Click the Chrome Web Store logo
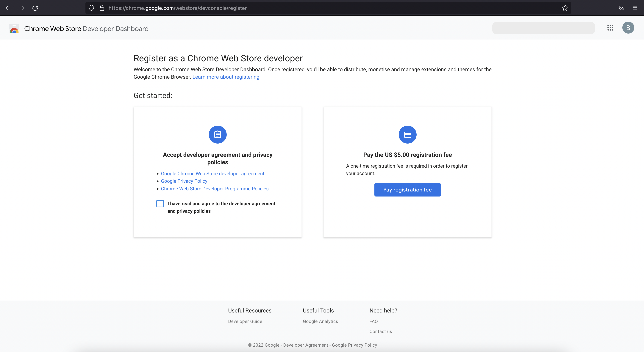Image resolution: width=644 pixels, height=352 pixels. click(14, 29)
